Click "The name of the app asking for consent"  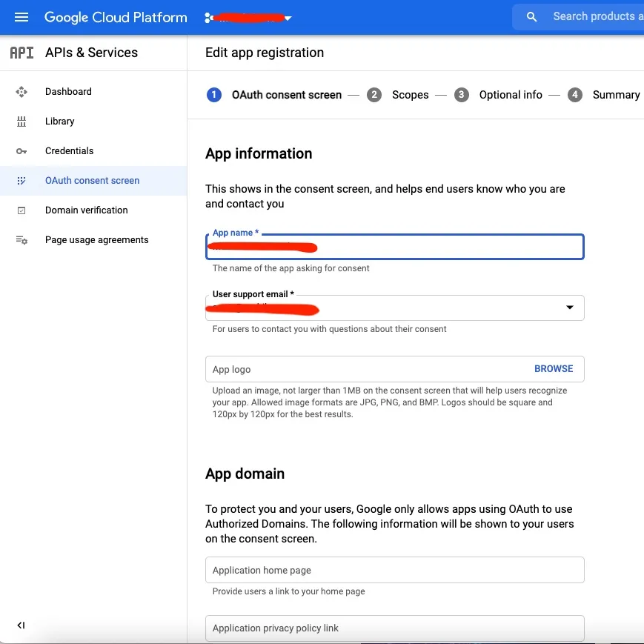(x=291, y=268)
